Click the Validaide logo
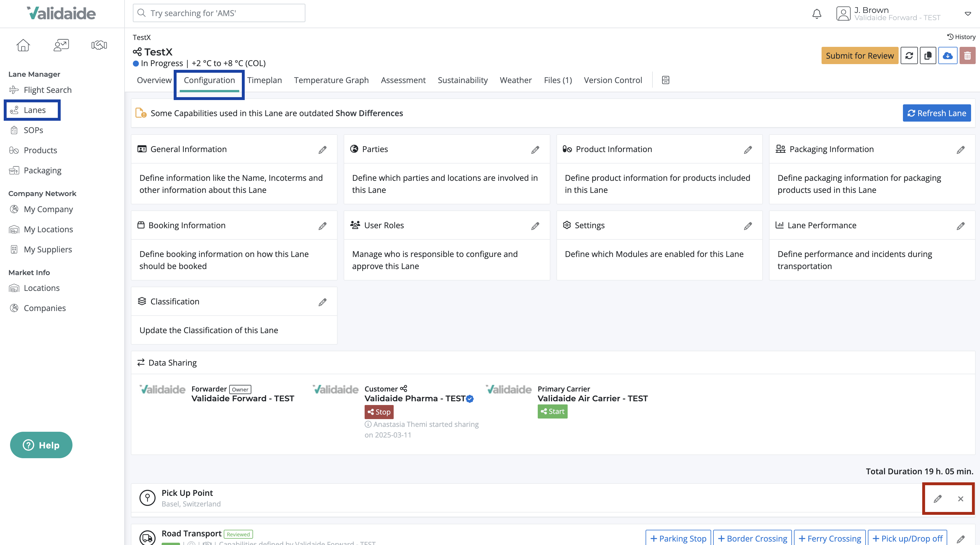 61,13
